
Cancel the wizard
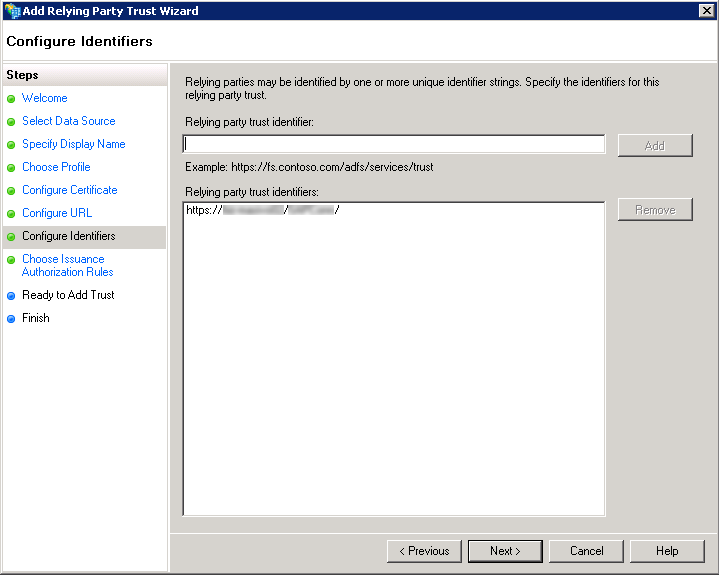[x=586, y=551]
